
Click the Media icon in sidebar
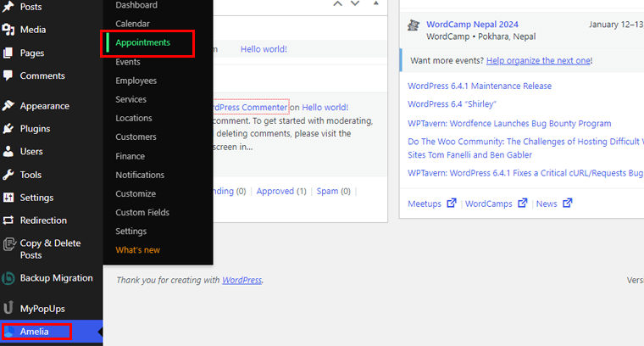pos(8,30)
